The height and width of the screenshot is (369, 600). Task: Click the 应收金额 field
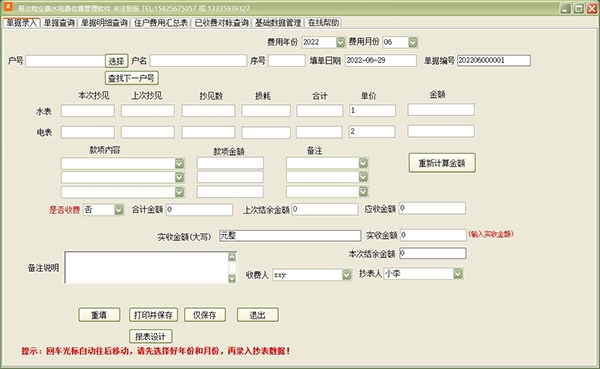(432, 208)
